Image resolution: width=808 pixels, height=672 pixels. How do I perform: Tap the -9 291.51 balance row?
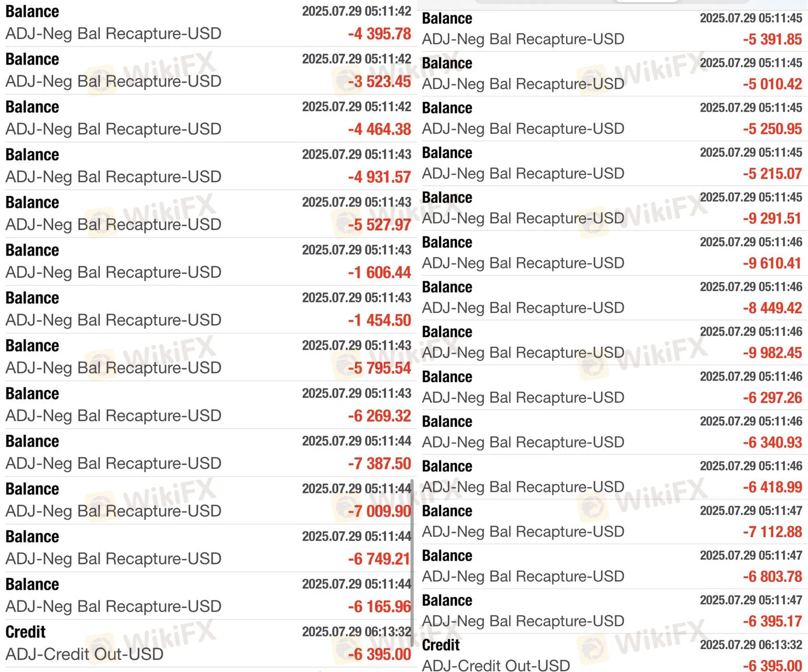612,208
